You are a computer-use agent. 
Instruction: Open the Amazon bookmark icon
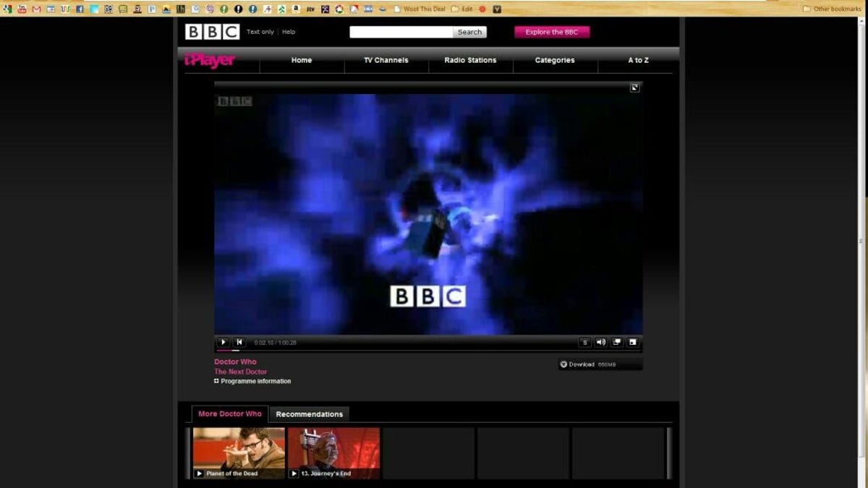296,9
